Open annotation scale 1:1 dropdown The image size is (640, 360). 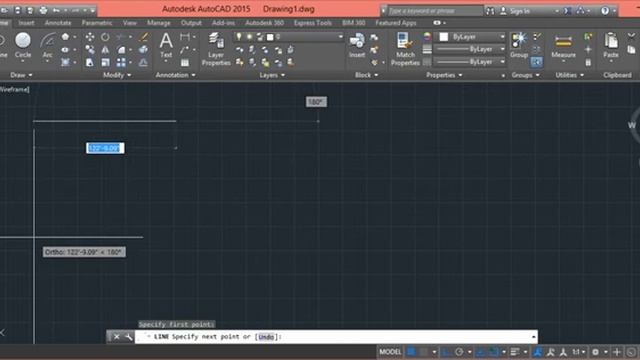[578, 351]
